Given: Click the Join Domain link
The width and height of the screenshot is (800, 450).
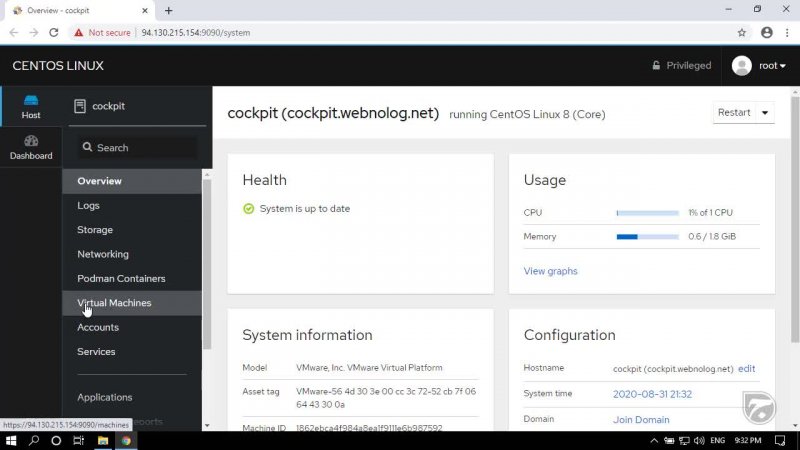Looking at the screenshot, I should [641, 420].
